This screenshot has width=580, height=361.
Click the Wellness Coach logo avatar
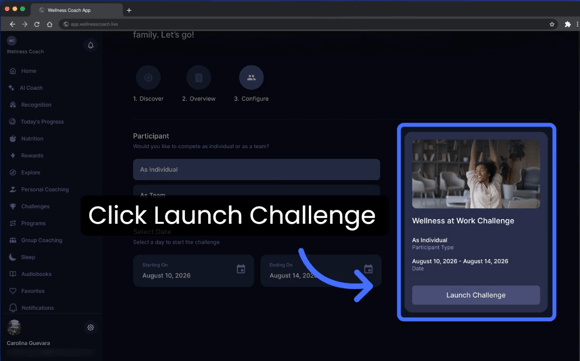coord(12,41)
